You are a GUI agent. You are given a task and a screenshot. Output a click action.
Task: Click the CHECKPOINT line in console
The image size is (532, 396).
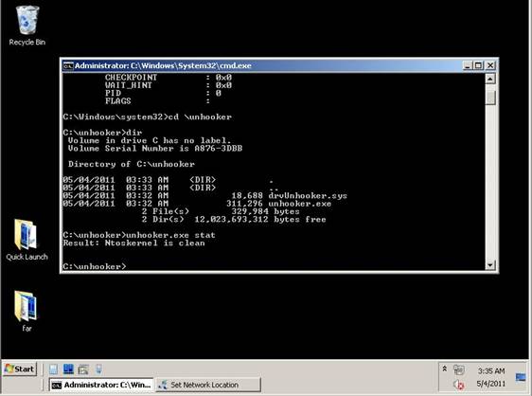[x=168, y=78]
